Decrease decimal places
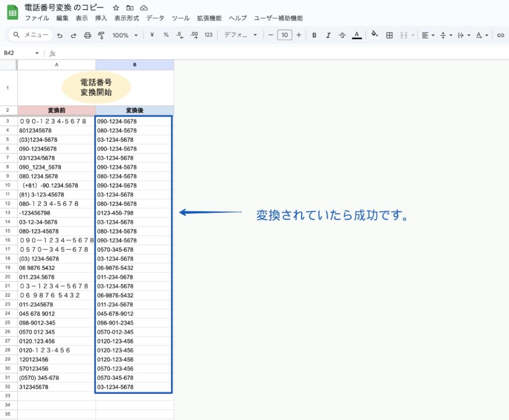Viewport: 509px width, 420px height. tap(180, 35)
